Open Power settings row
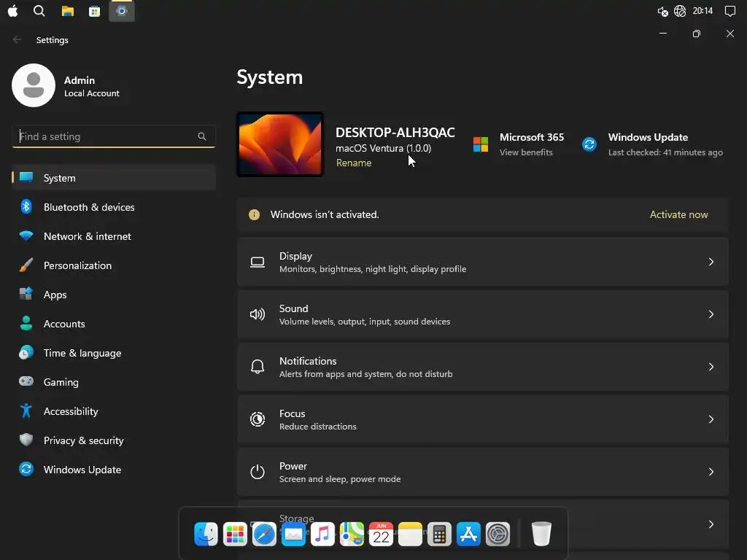Image resolution: width=747 pixels, height=560 pixels. tap(483, 472)
